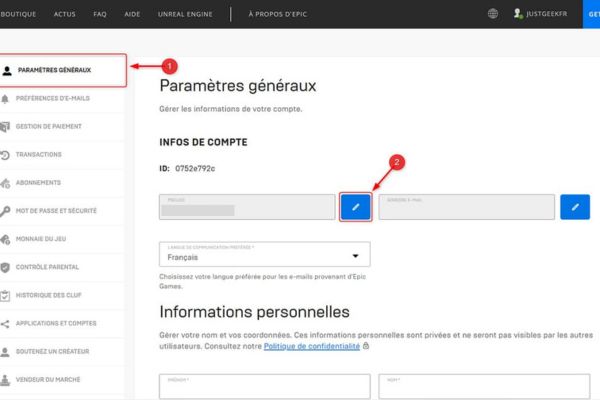Open the Français language dropdown

click(265, 254)
